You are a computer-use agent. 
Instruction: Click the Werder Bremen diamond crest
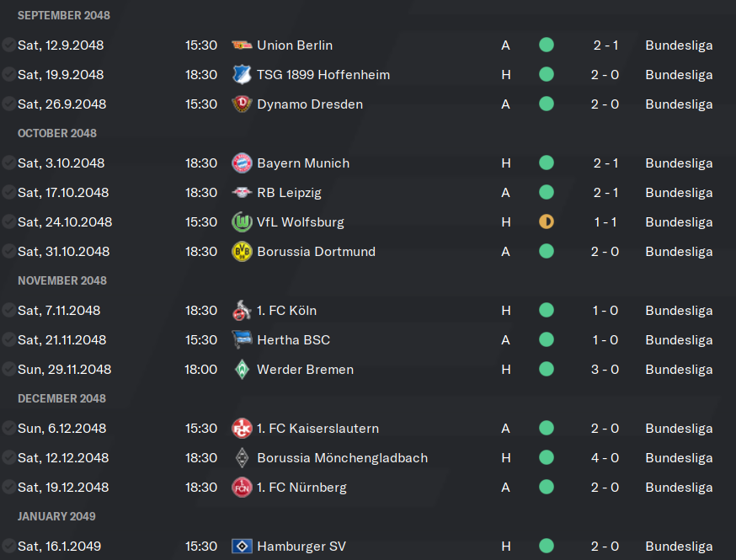tap(242, 370)
